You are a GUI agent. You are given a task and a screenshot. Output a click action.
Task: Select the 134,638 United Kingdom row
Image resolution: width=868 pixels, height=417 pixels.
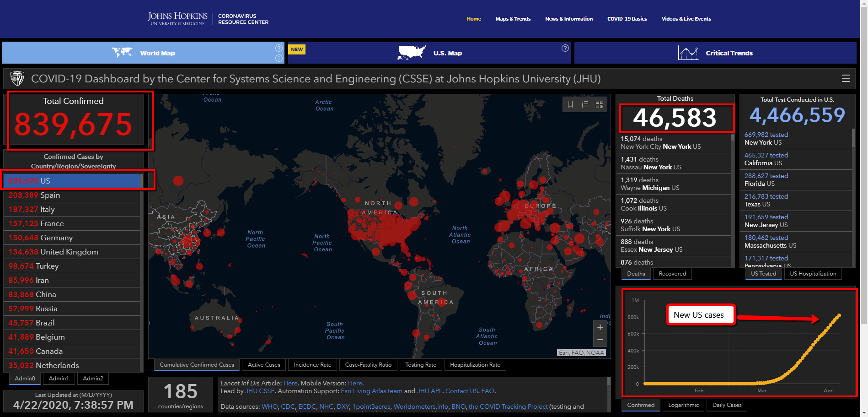tap(72, 252)
